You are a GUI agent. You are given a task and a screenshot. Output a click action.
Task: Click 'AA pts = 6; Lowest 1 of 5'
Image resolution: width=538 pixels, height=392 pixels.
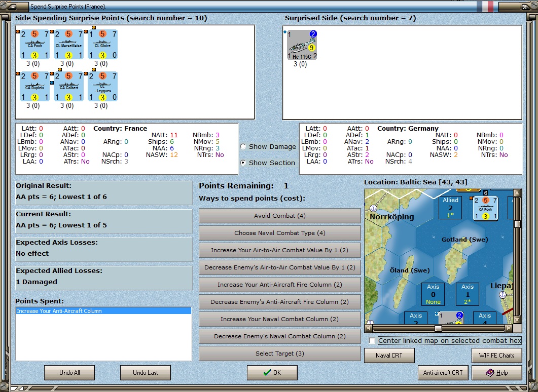[x=61, y=225]
